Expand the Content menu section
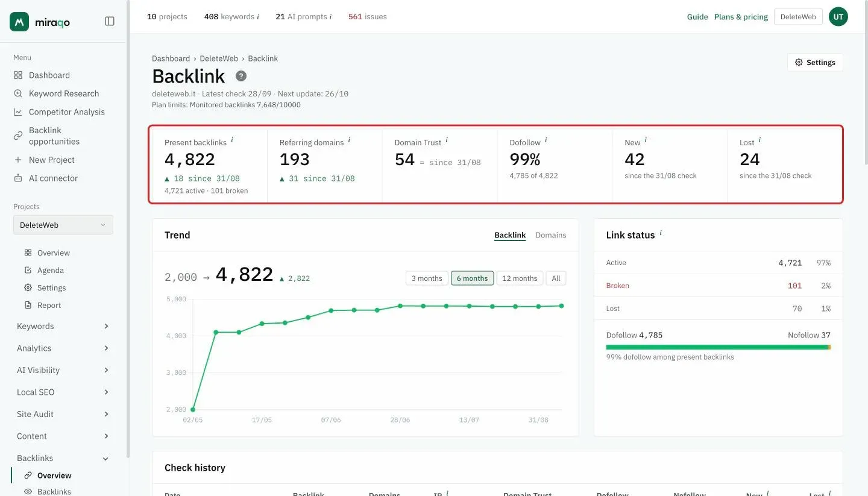The height and width of the screenshot is (496, 868). pyautogui.click(x=63, y=436)
